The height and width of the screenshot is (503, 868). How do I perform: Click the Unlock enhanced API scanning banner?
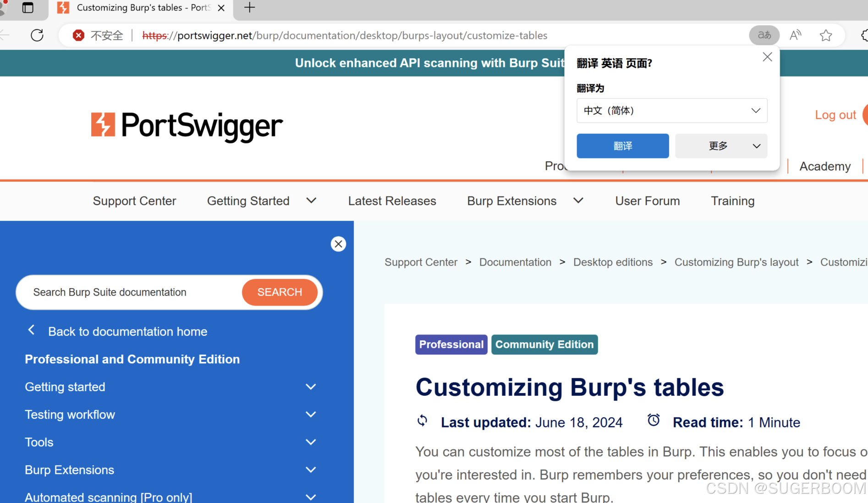(430, 63)
